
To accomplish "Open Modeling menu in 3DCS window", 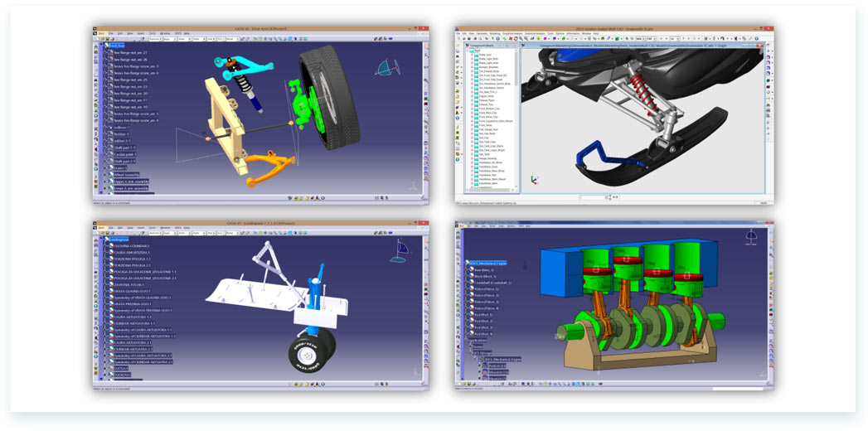I will click(x=495, y=34).
